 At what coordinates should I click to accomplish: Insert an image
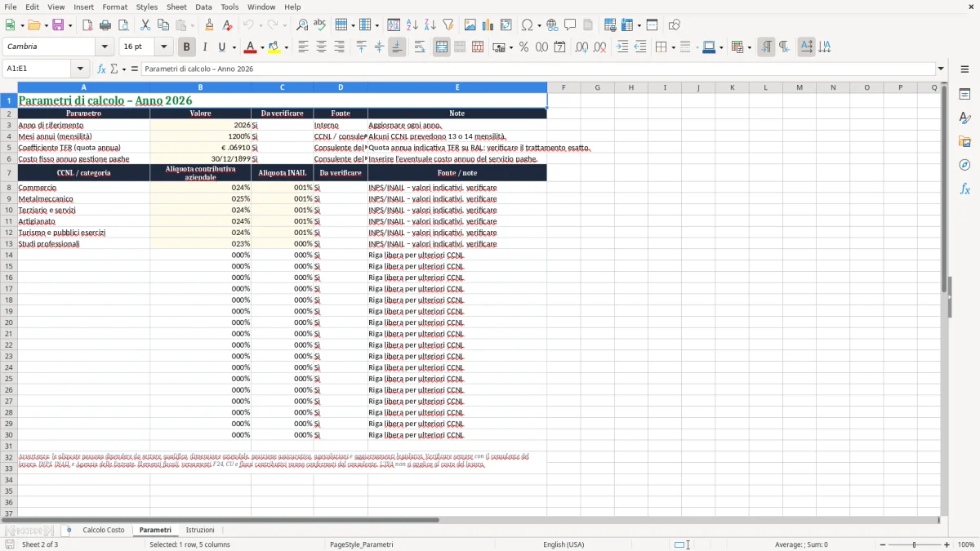[x=470, y=25]
